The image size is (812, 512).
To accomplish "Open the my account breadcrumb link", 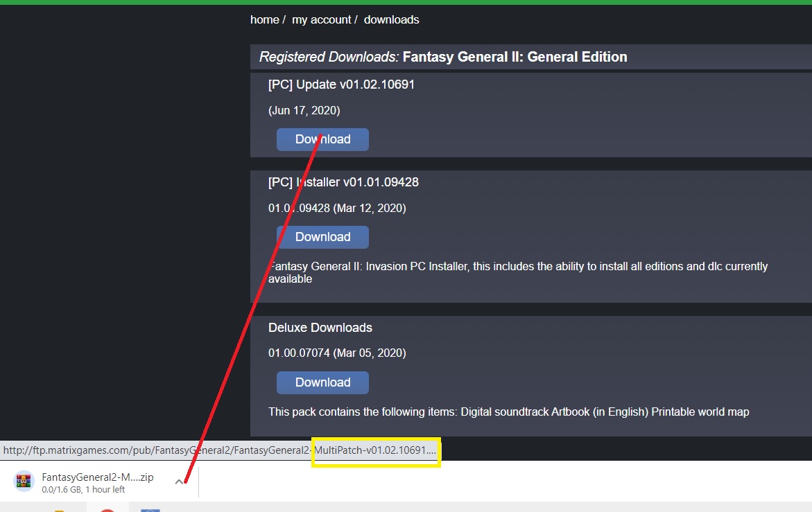I will (x=322, y=19).
